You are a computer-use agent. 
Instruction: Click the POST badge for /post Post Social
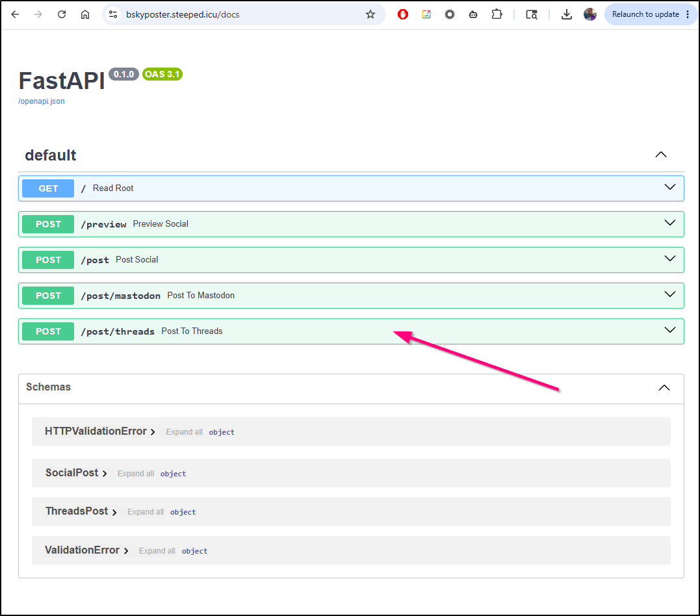pyautogui.click(x=48, y=260)
